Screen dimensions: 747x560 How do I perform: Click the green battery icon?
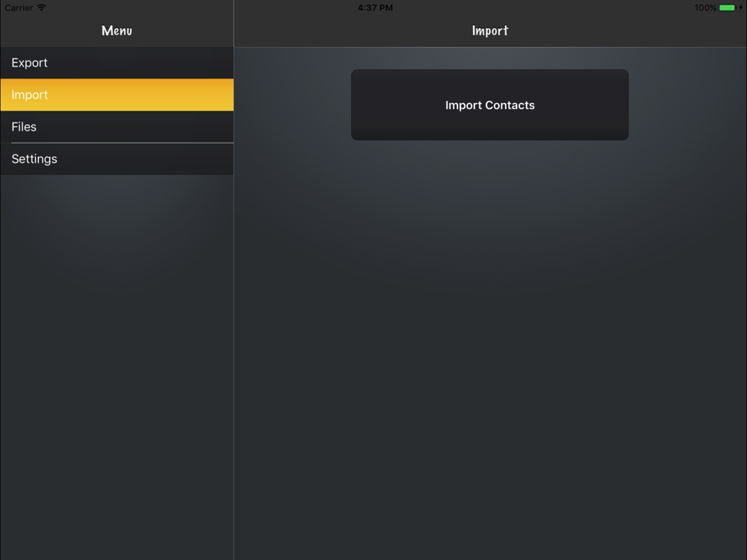pyautogui.click(x=728, y=7)
